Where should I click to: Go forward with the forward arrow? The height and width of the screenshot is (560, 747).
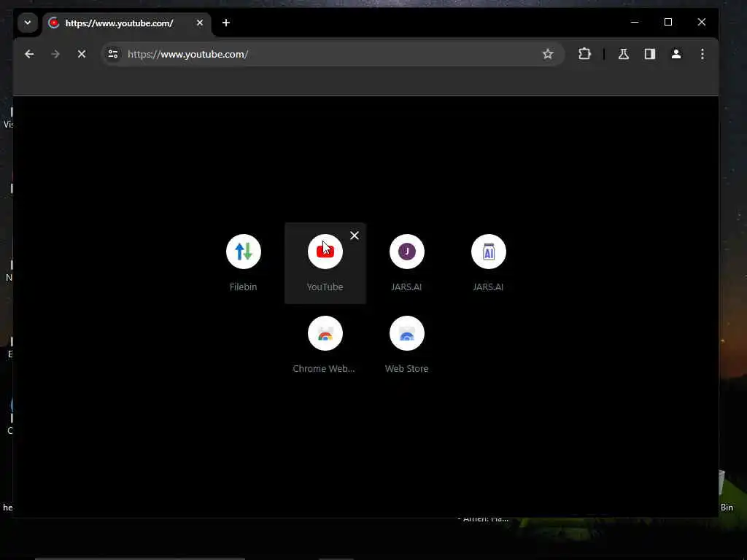(55, 54)
